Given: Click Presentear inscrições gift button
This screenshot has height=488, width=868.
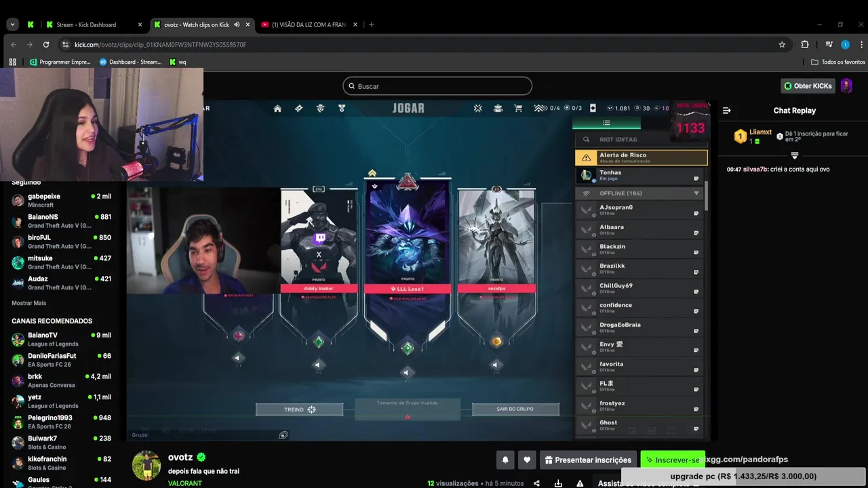Looking at the screenshot, I should (588, 460).
